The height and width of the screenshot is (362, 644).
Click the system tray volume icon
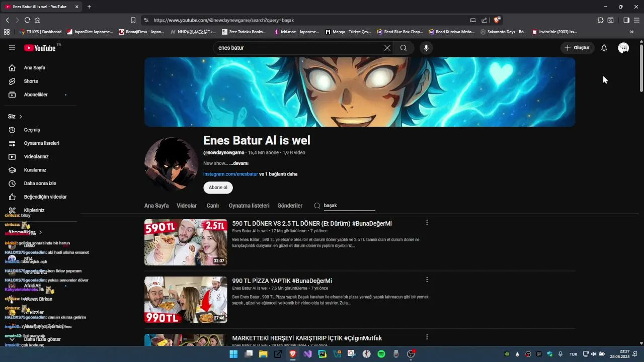click(x=593, y=354)
